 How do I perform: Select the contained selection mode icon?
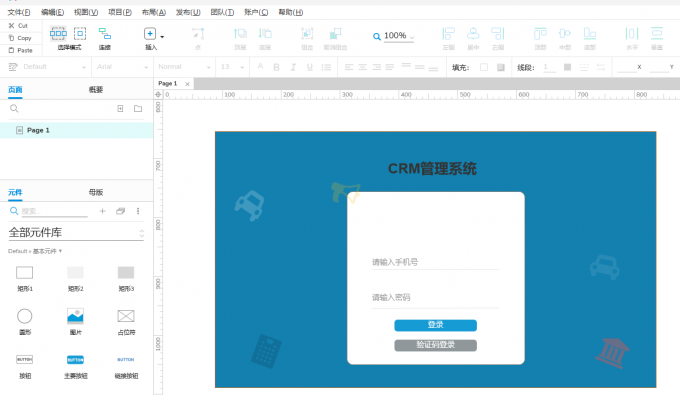click(x=80, y=33)
